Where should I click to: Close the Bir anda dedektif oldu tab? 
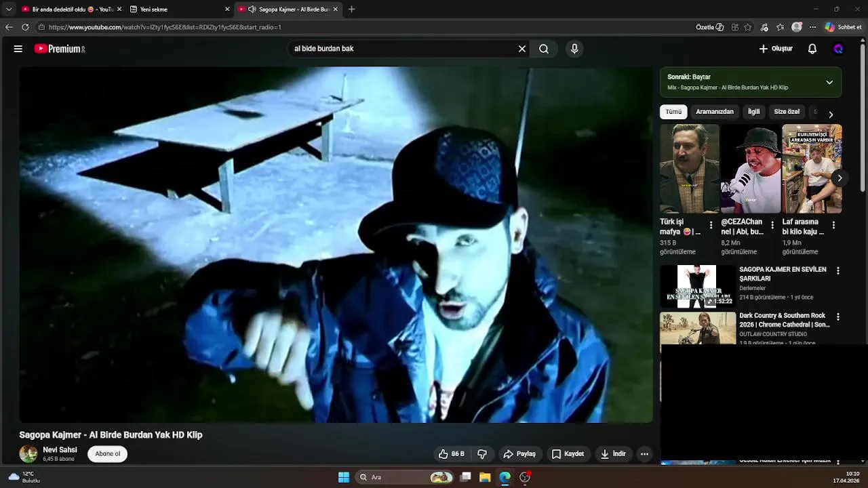(119, 9)
